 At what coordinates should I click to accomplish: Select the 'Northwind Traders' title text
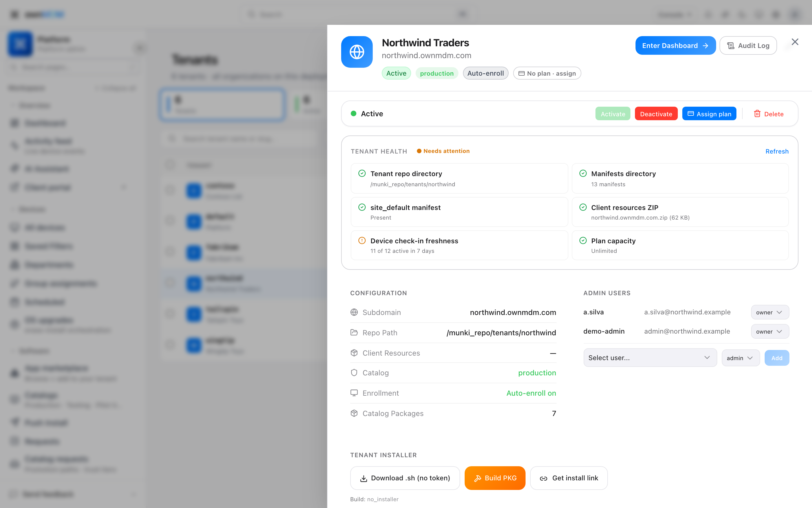(x=425, y=43)
